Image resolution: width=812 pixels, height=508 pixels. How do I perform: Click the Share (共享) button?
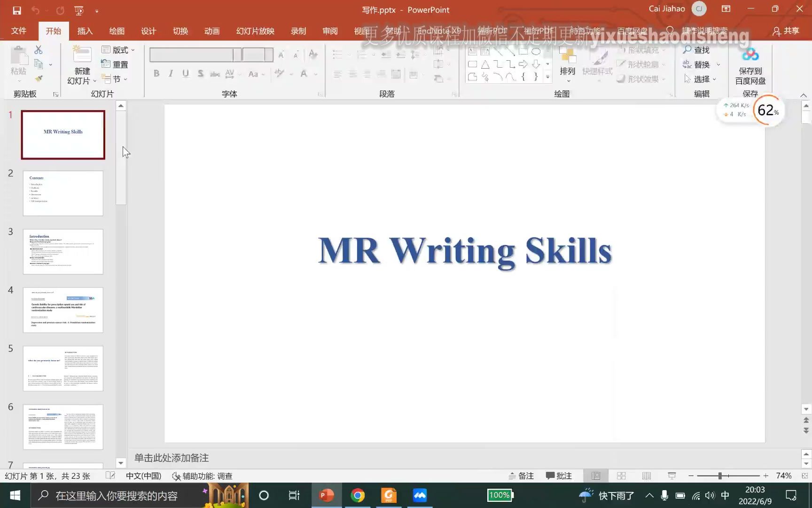pyautogui.click(x=786, y=31)
